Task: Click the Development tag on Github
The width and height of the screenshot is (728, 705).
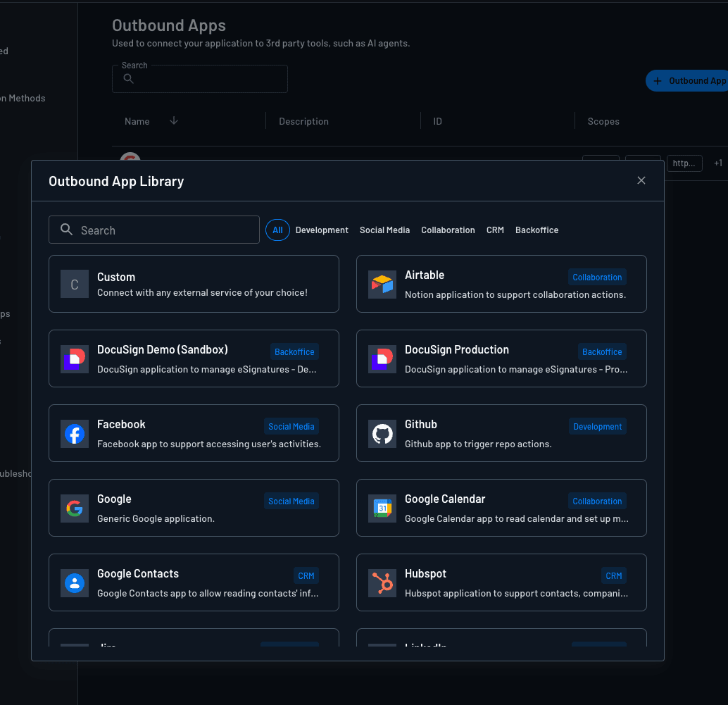Action: (x=598, y=427)
